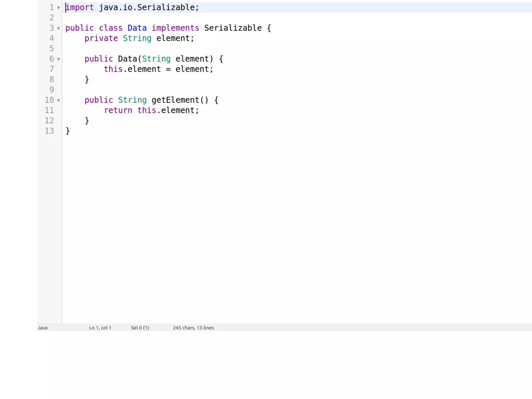532x399 pixels.
Task: Click line number 9 in the gutter
Action: click(51, 90)
